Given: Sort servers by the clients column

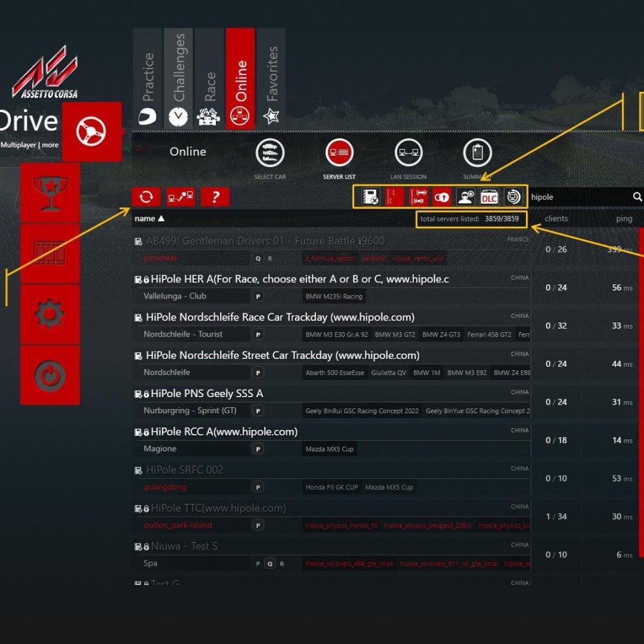Looking at the screenshot, I should pyautogui.click(x=556, y=219).
